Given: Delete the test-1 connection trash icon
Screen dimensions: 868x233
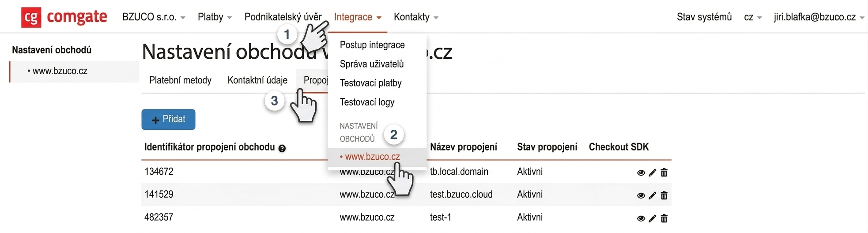Looking at the screenshot, I should tap(664, 218).
